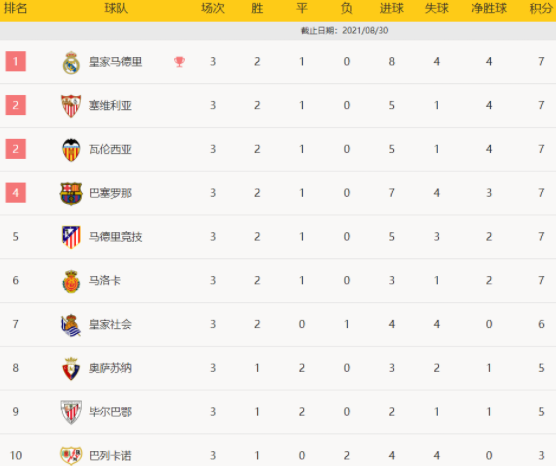This screenshot has height=466, width=556.
Task: Select the 积分 column header
Action: pos(541,8)
